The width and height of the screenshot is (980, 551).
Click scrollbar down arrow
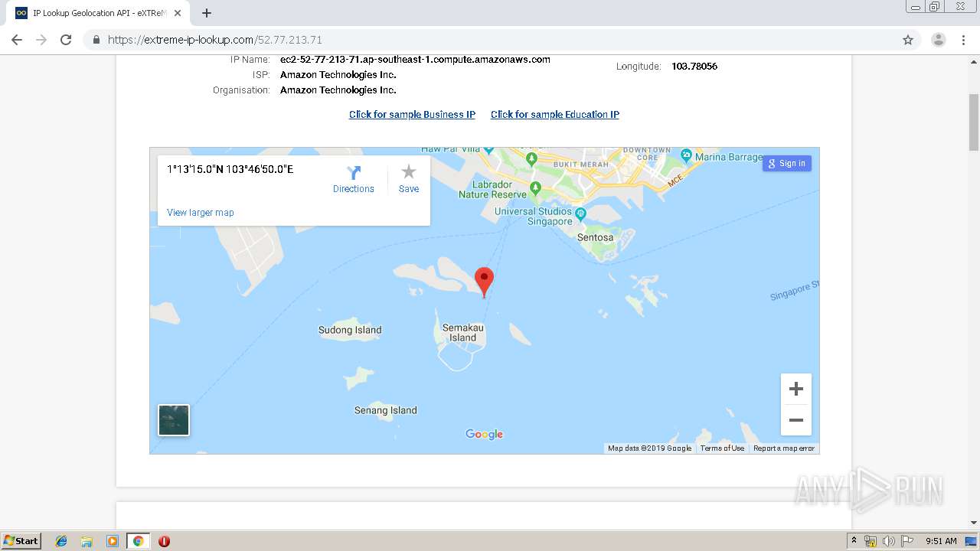tap(974, 523)
